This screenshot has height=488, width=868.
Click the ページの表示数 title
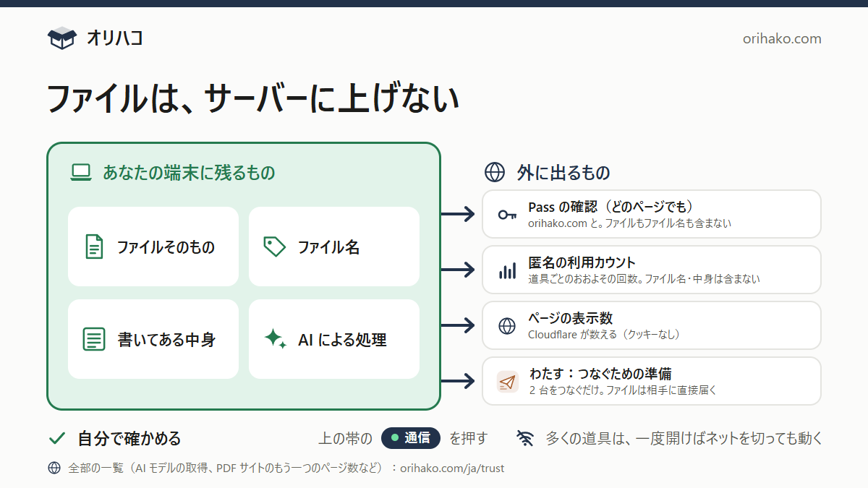(x=571, y=318)
